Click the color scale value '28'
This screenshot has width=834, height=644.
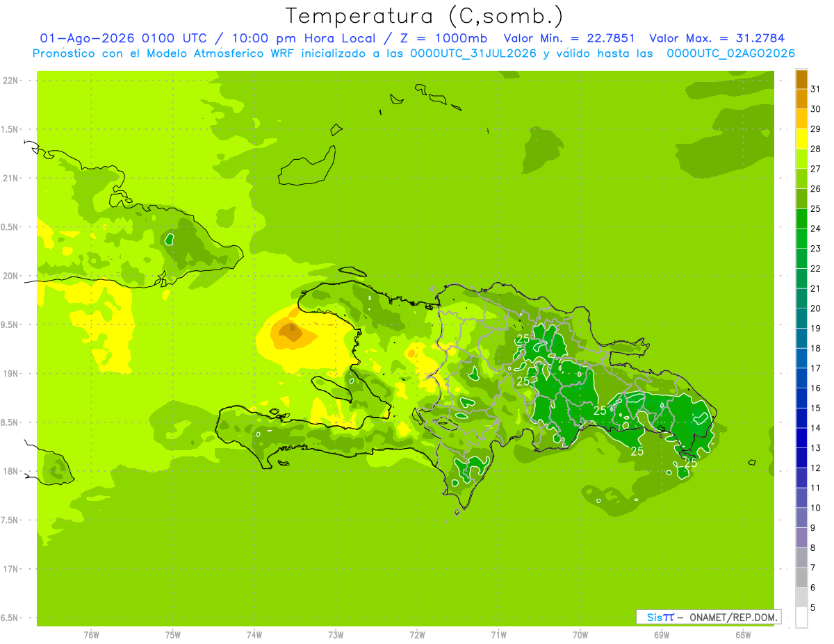coord(816,148)
